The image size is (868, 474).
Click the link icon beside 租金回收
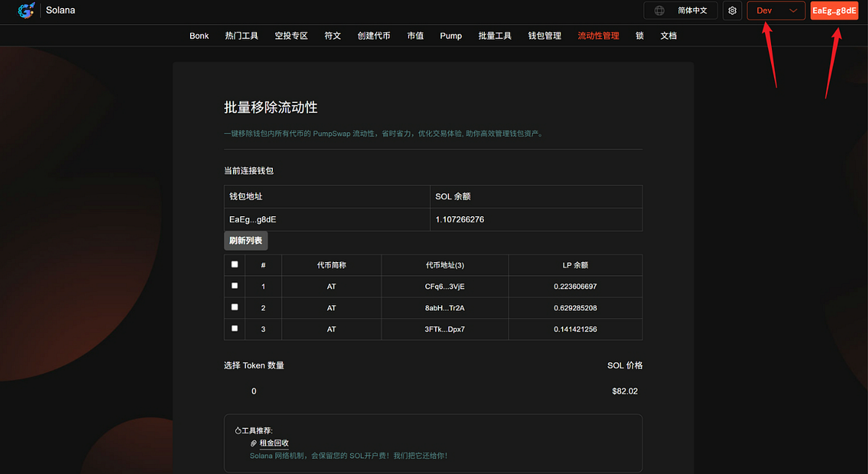(x=253, y=443)
